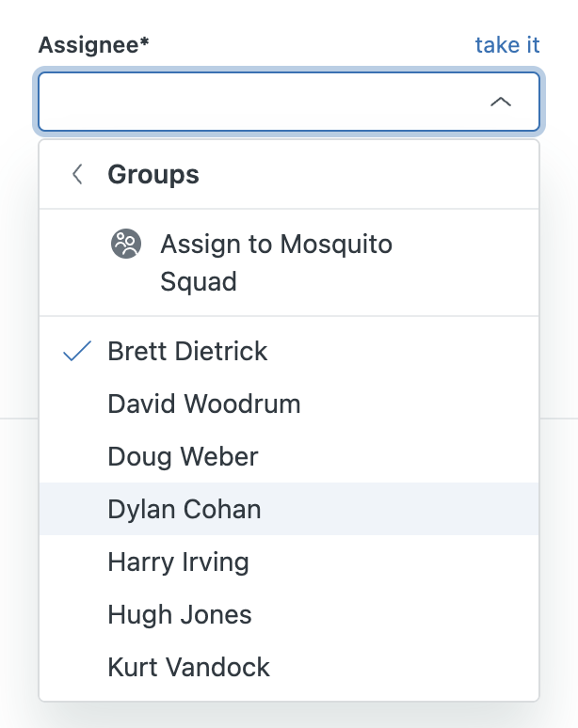Assign the ticket to David Woodrum
Viewport: 578px width, 728px height.
tap(204, 404)
